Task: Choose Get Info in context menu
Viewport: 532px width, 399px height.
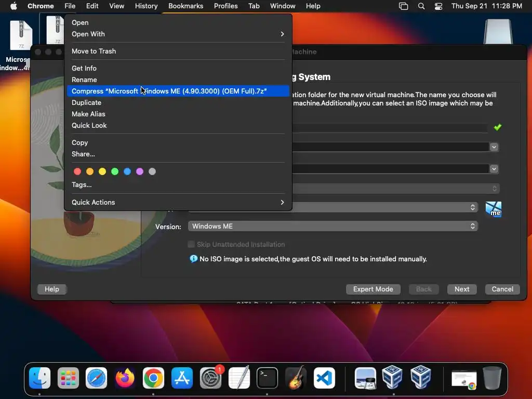Action: click(178, 68)
